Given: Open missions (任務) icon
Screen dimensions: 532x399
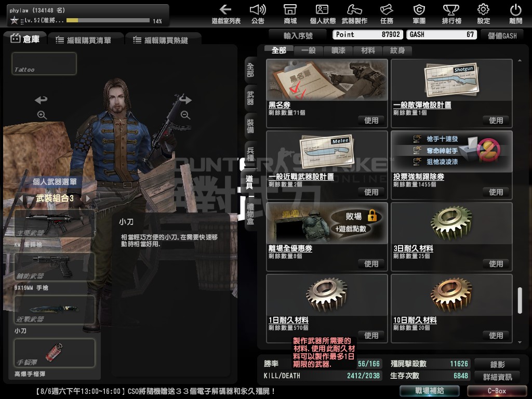Looking at the screenshot, I should pyautogui.click(x=387, y=14).
